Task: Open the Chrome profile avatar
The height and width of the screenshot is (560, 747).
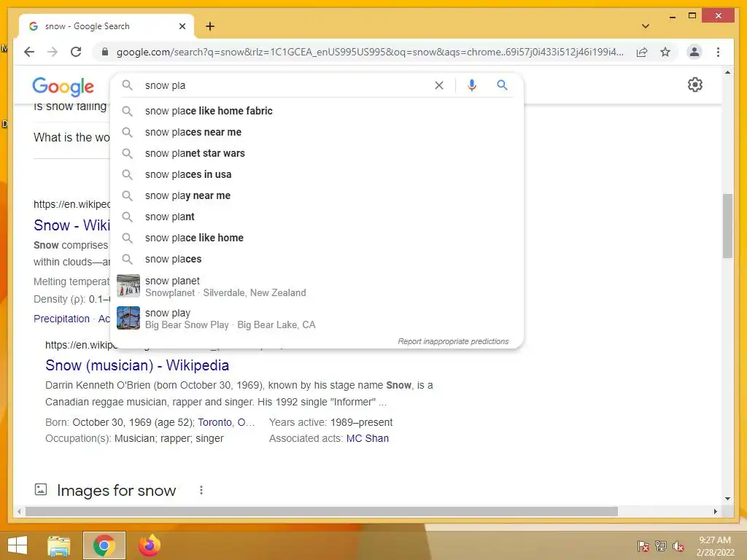Action: click(694, 52)
